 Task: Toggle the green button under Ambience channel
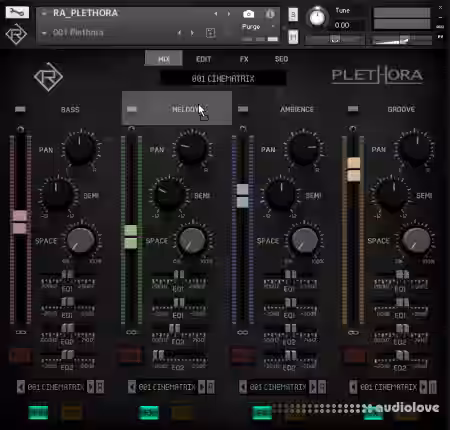pos(262,413)
